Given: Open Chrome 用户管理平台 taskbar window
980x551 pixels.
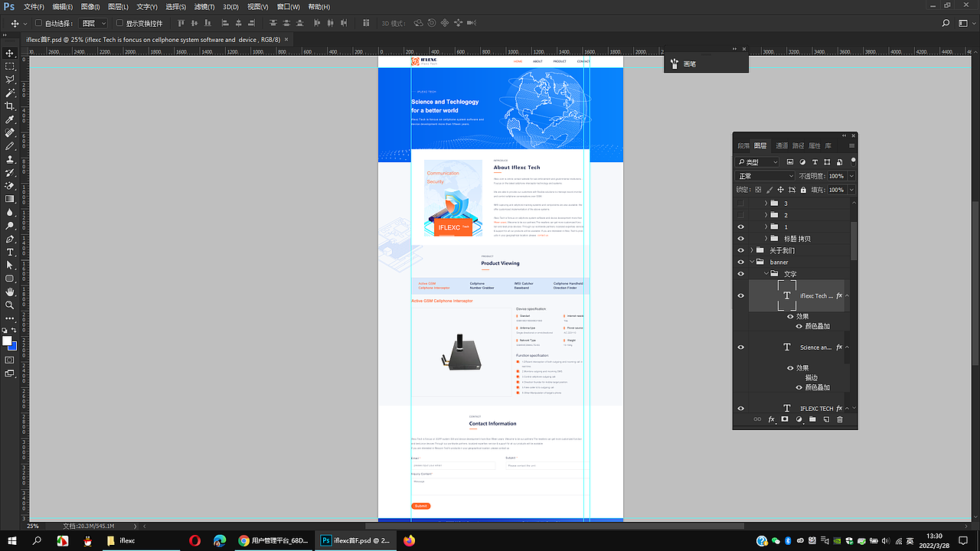Looking at the screenshot, I should tap(273, 540).
